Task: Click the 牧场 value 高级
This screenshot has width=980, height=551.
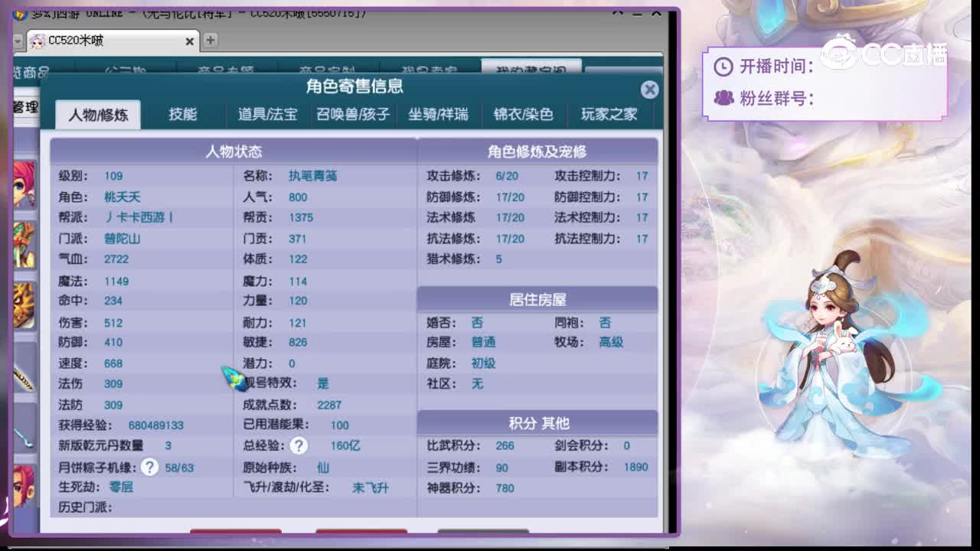Action: pos(611,342)
